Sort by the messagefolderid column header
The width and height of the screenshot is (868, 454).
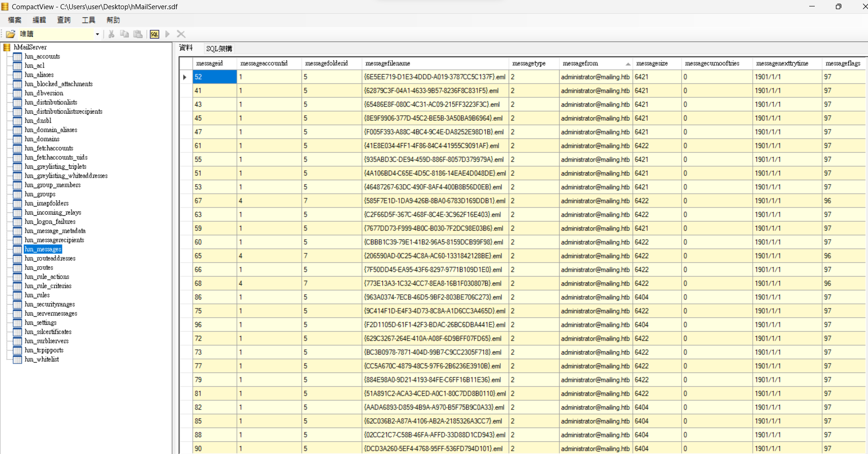click(x=332, y=63)
